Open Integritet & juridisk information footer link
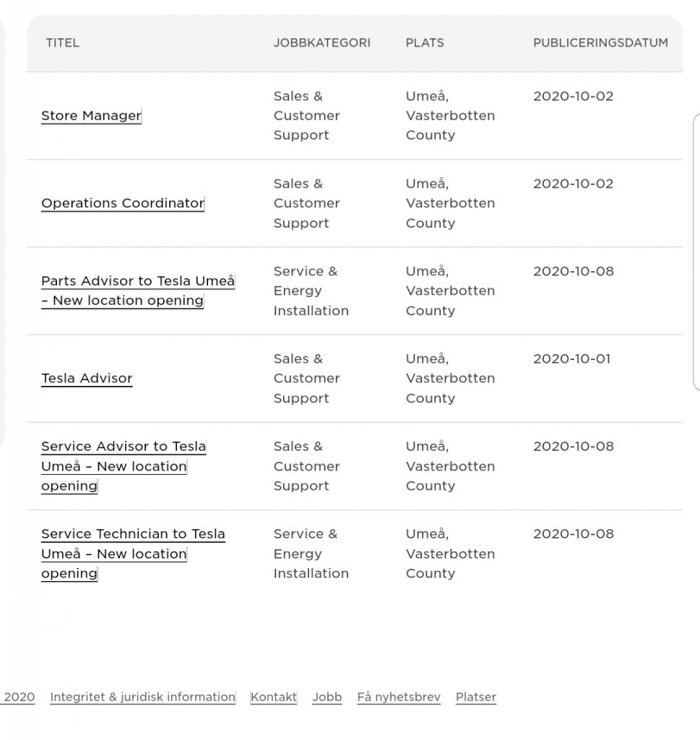The image size is (700, 740). pyautogui.click(x=142, y=697)
